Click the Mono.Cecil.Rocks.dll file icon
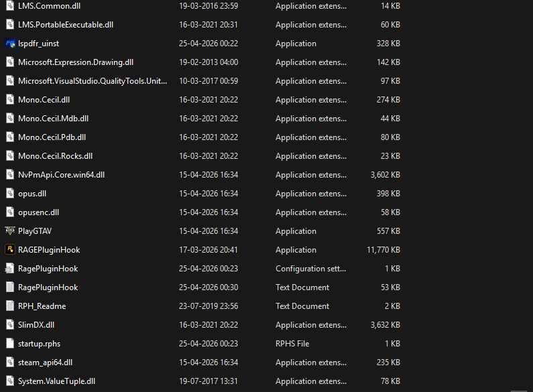533x392 pixels. tap(10, 156)
